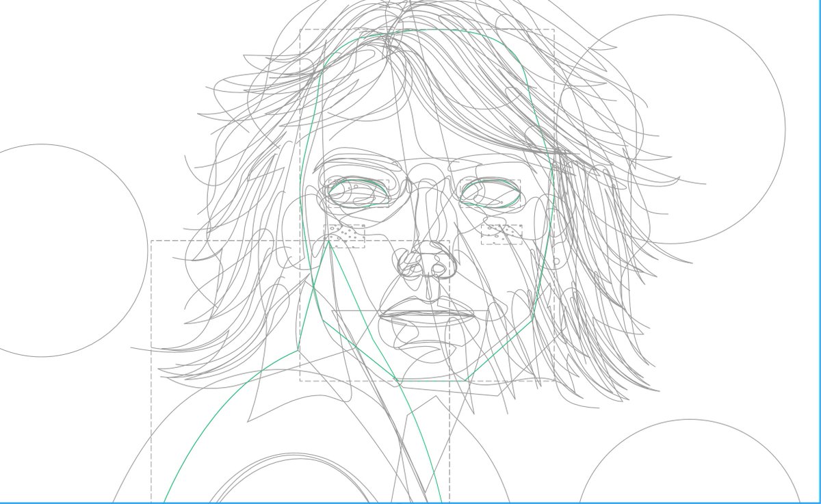Select the circle outline in bottom right corner
Image resolution: width=821 pixels, height=504 pixels.
[x=690, y=462]
